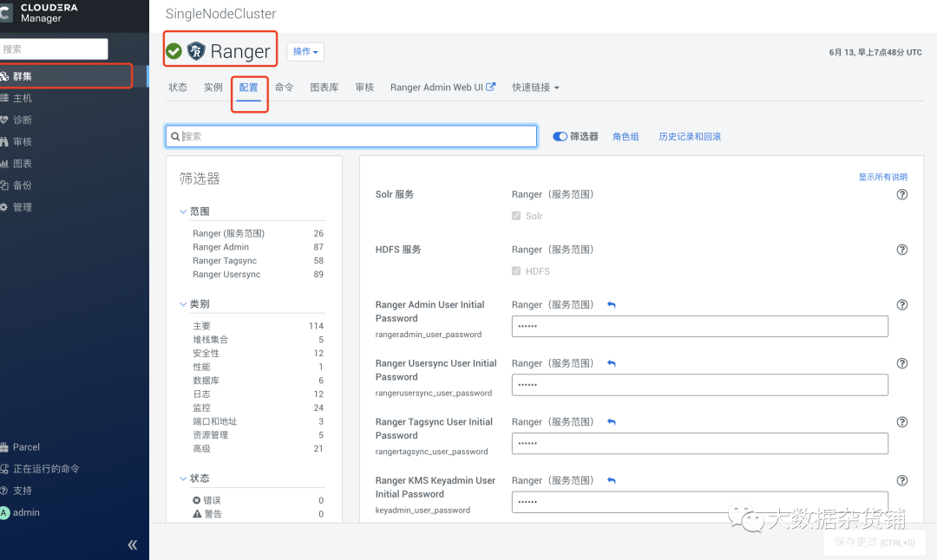The height and width of the screenshot is (560, 937).
Task: Reset Ranger Usersync User Initial Password to default
Action: tap(612, 363)
